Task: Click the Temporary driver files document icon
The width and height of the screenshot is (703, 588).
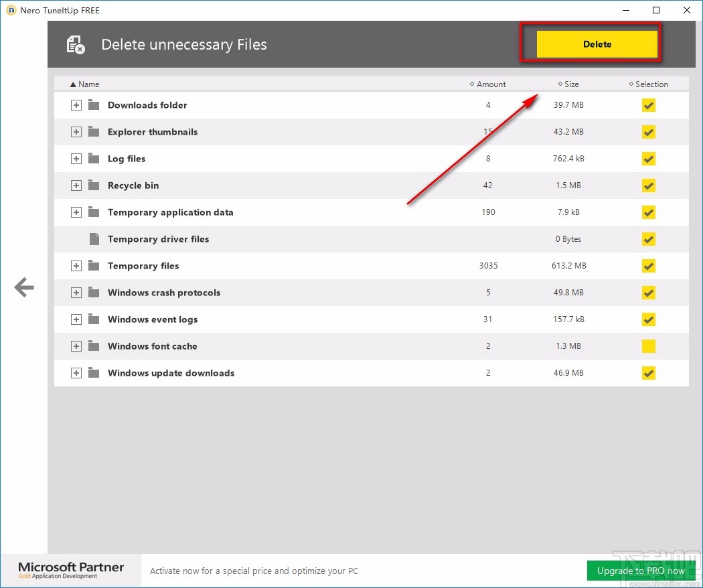Action: point(94,239)
